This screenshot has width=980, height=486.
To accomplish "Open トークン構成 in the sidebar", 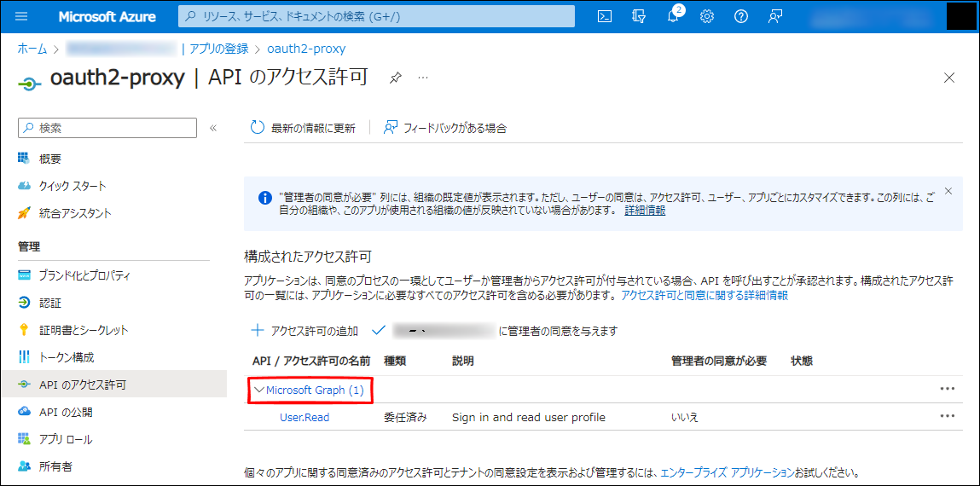I will click(66, 357).
